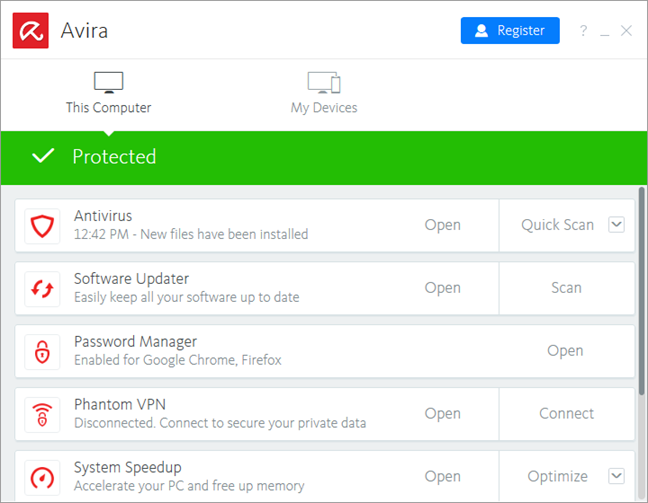Click the System Speedup title text

(128, 468)
